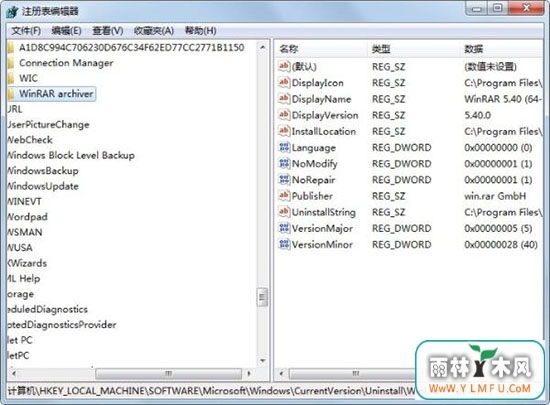The width and height of the screenshot is (550, 405).
Task: Click the registry path in the status bar
Action: coord(211,390)
